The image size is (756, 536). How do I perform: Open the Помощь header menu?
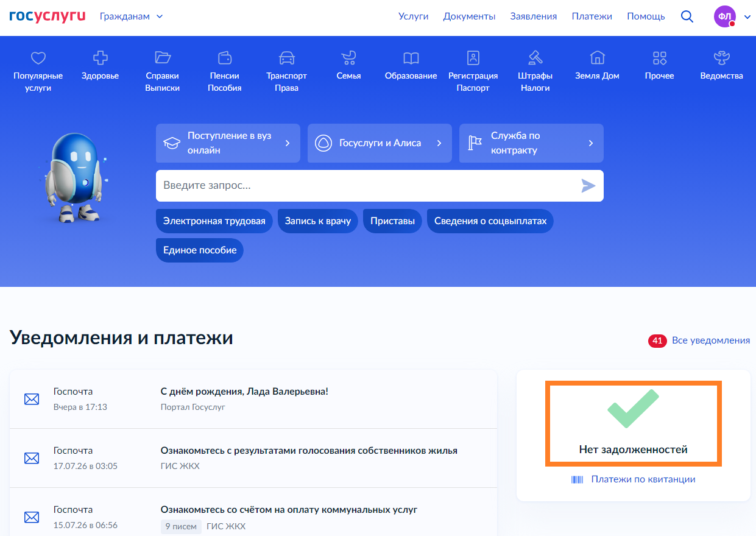646,16
